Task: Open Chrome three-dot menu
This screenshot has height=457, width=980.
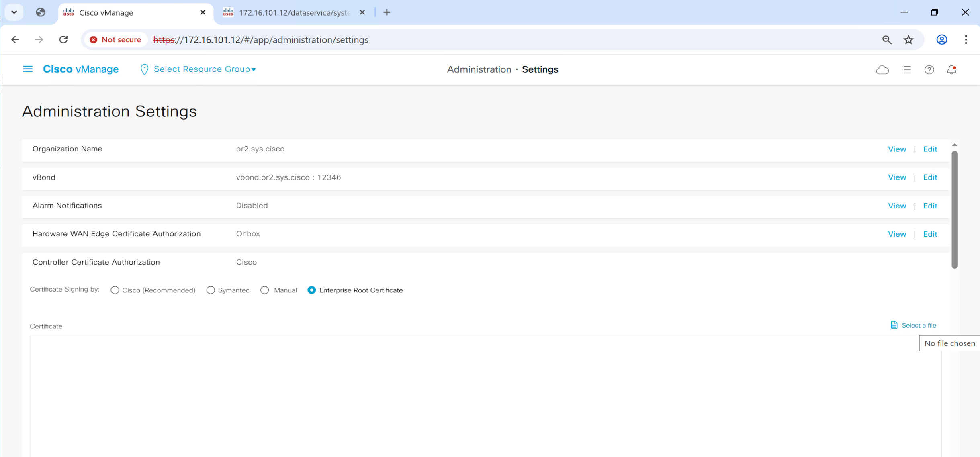Action: pyautogui.click(x=966, y=40)
